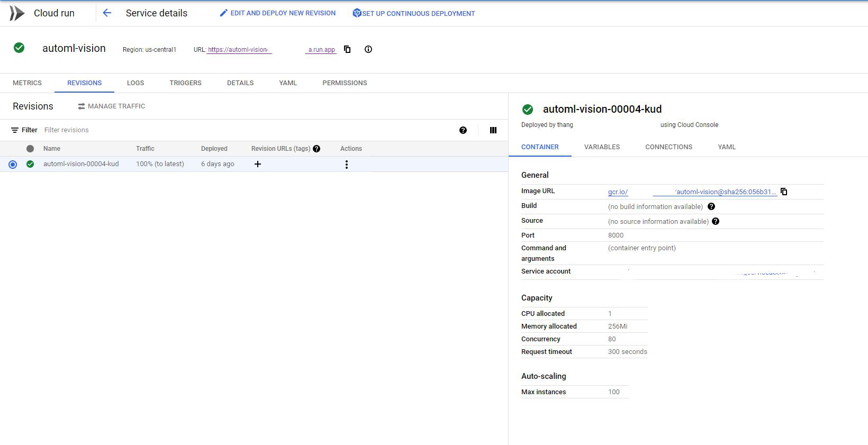The height and width of the screenshot is (445, 868).
Task: Click the Cloud Run logo icon
Action: [17, 13]
